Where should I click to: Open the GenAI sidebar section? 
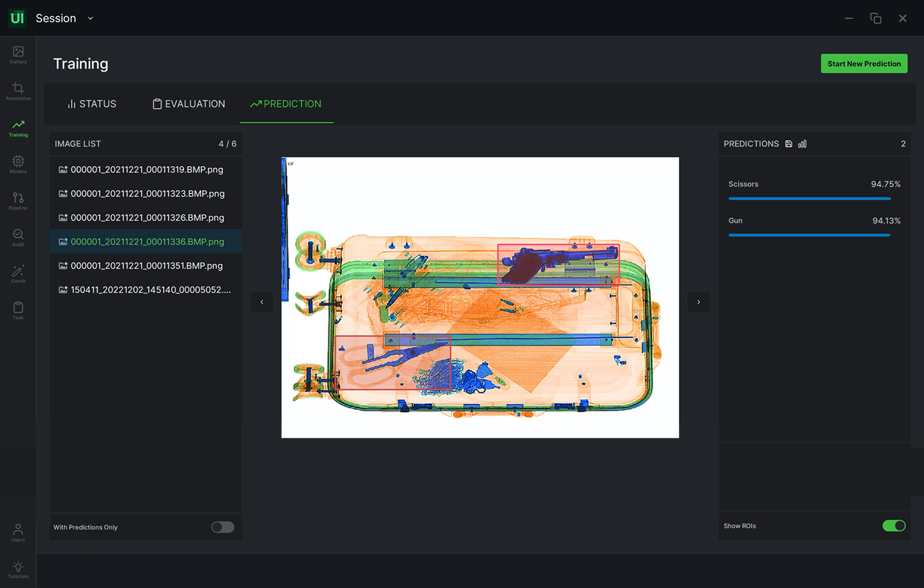pos(18,275)
